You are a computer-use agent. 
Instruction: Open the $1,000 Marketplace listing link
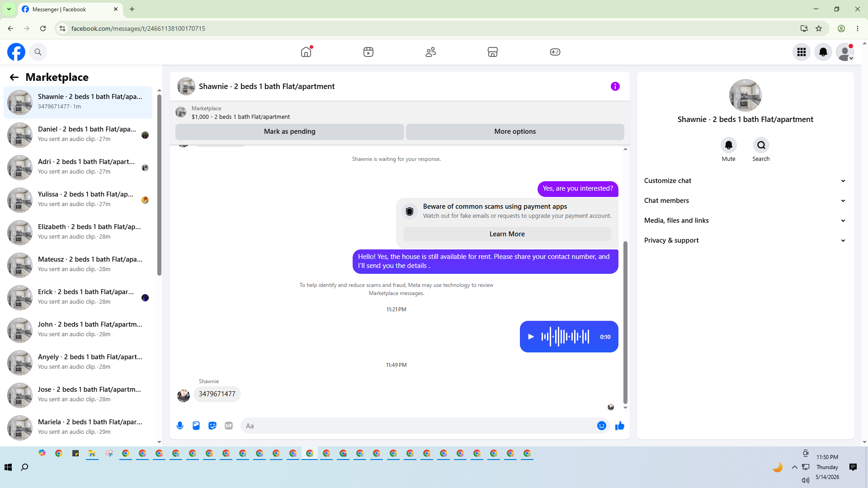coord(241,117)
